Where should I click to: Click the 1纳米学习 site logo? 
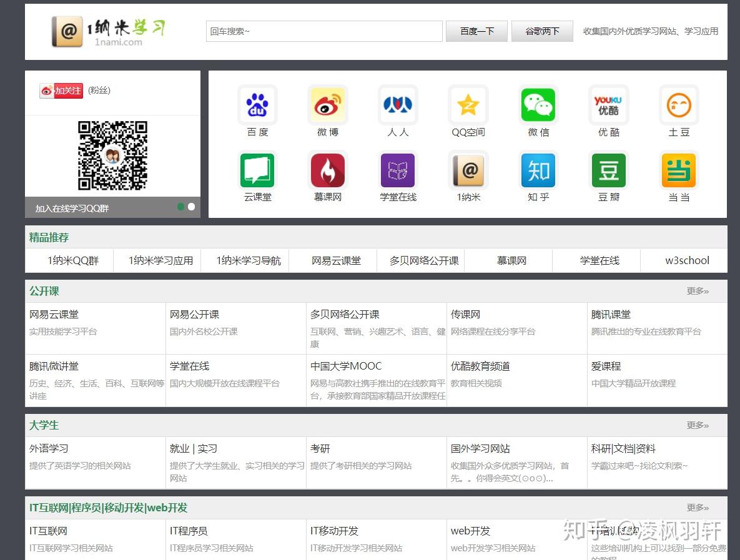pyautogui.click(x=109, y=32)
